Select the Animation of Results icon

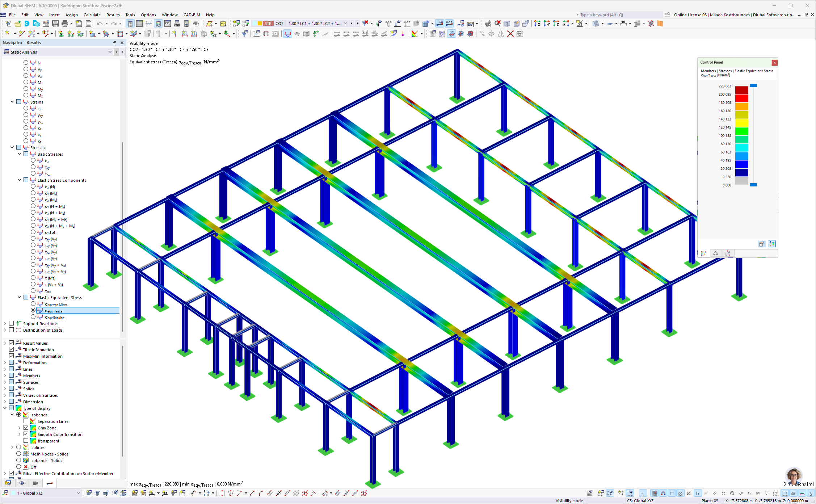[x=275, y=34]
